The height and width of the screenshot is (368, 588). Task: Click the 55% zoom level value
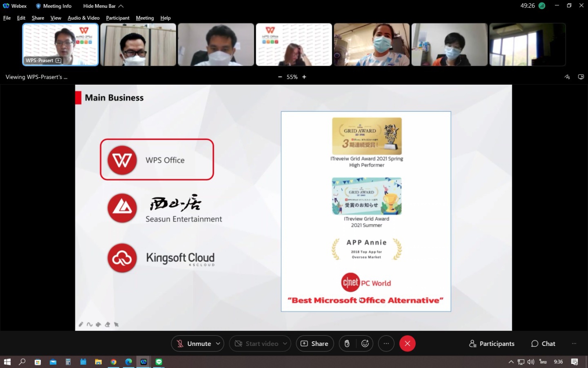[292, 77]
